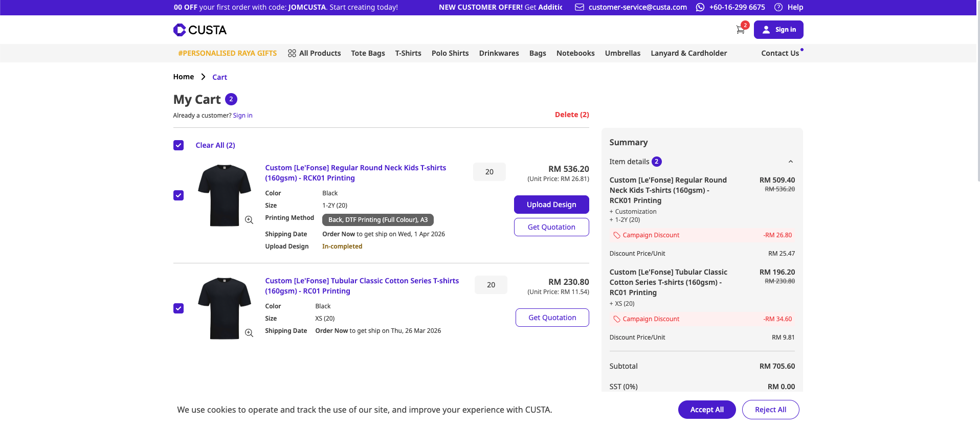Click the RM 230.80 item price
Screen dimensions: 980x427
[569, 282]
